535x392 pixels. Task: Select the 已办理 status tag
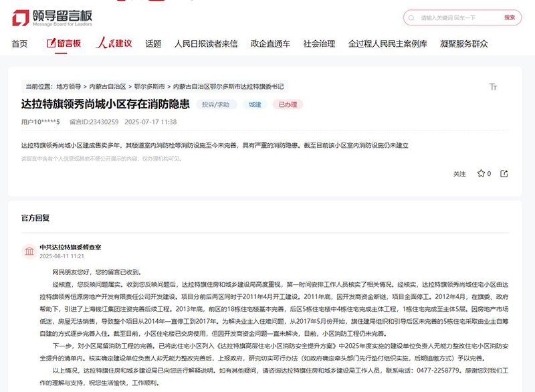(x=287, y=104)
